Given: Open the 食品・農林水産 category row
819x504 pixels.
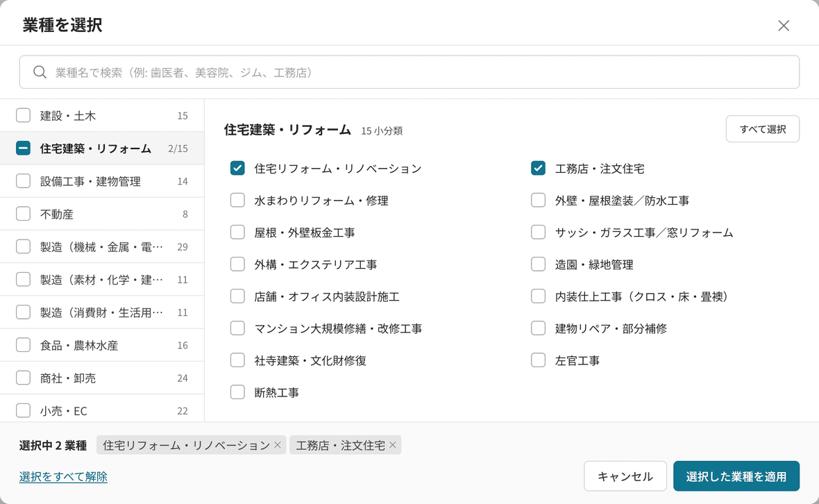Looking at the screenshot, I should click(102, 345).
